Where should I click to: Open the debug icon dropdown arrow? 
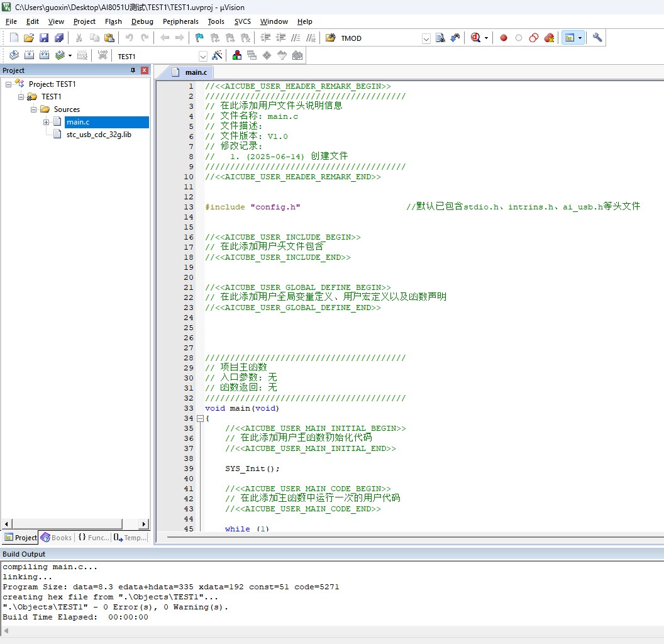point(486,38)
